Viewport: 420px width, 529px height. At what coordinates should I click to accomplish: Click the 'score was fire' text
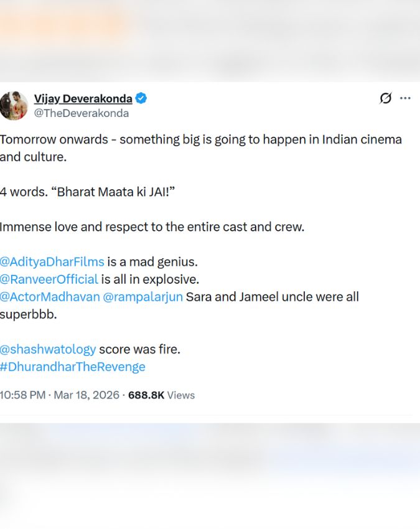point(139,350)
